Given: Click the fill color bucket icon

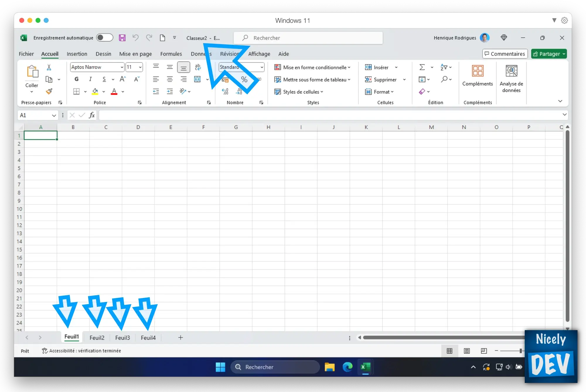Looking at the screenshot, I should pos(95,91).
